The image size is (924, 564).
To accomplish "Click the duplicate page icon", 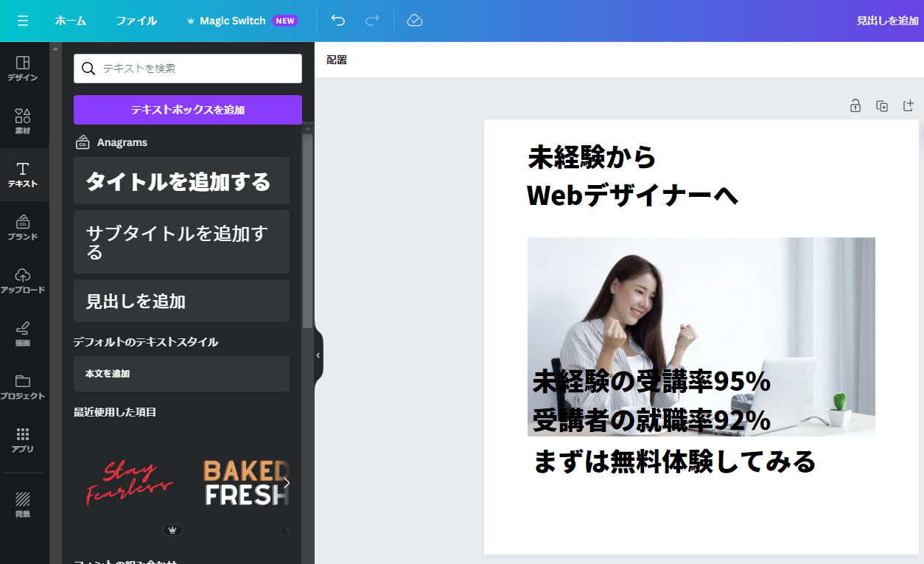I will (x=882, y=106).
